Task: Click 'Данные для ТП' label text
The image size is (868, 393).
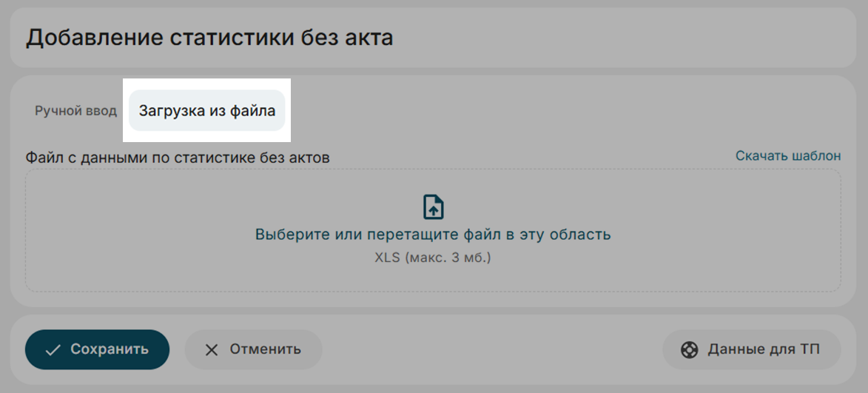Action: 763,349
